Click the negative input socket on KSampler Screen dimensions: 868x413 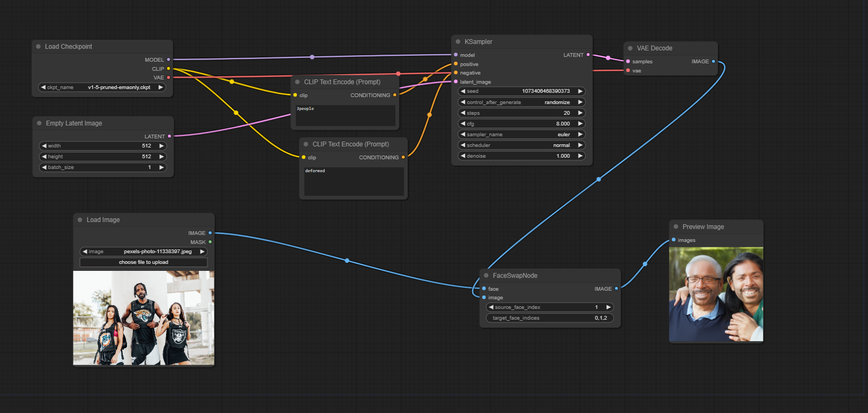click(455, 73)
